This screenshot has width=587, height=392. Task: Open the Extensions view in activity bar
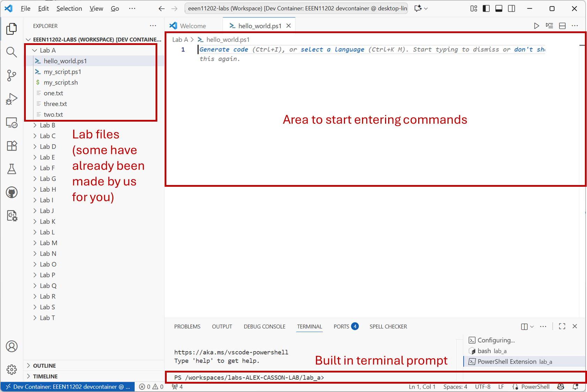tap(12, 146)
